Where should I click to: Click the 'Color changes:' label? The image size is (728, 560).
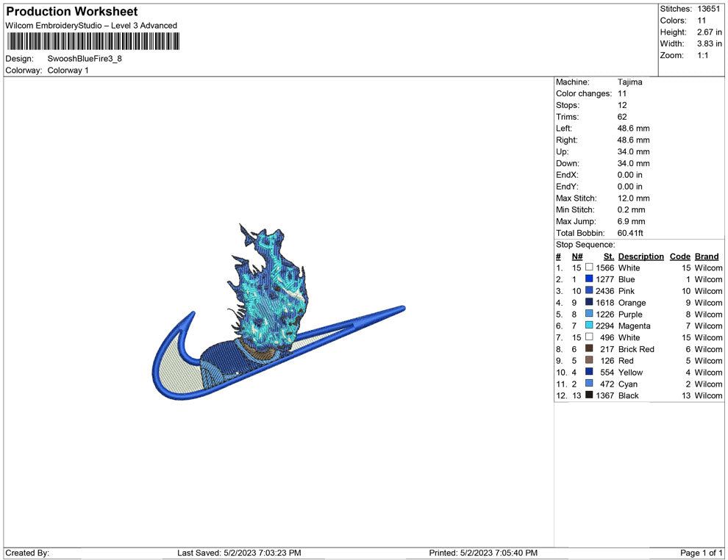click(584, 94)
